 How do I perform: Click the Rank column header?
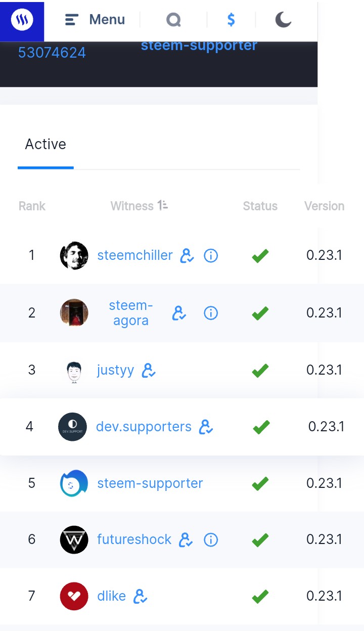pyautogui.click(x=32, y=206)
